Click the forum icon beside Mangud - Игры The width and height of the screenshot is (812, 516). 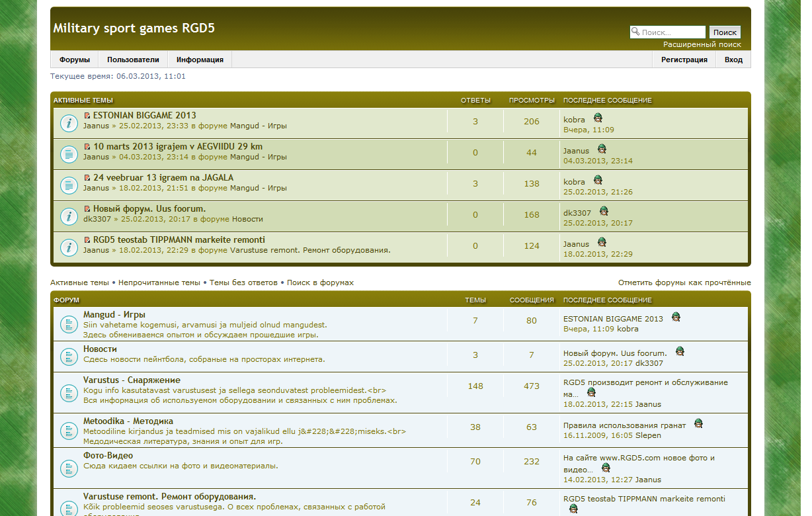69,324
